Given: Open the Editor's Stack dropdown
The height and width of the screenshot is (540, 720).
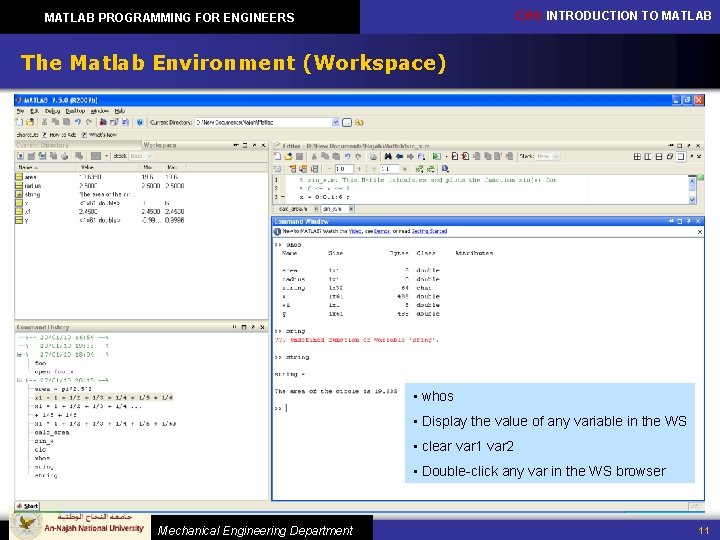Looking at the screenshot, I should point(555,156).
